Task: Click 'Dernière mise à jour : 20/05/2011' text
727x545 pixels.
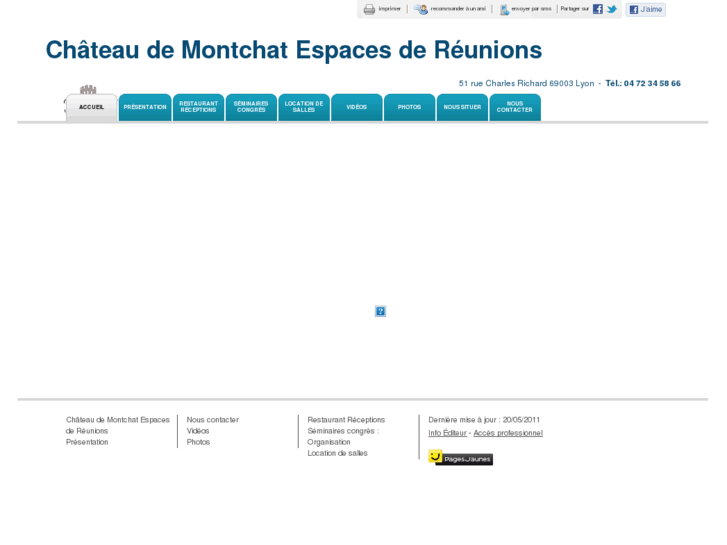Action: point(484,420)
